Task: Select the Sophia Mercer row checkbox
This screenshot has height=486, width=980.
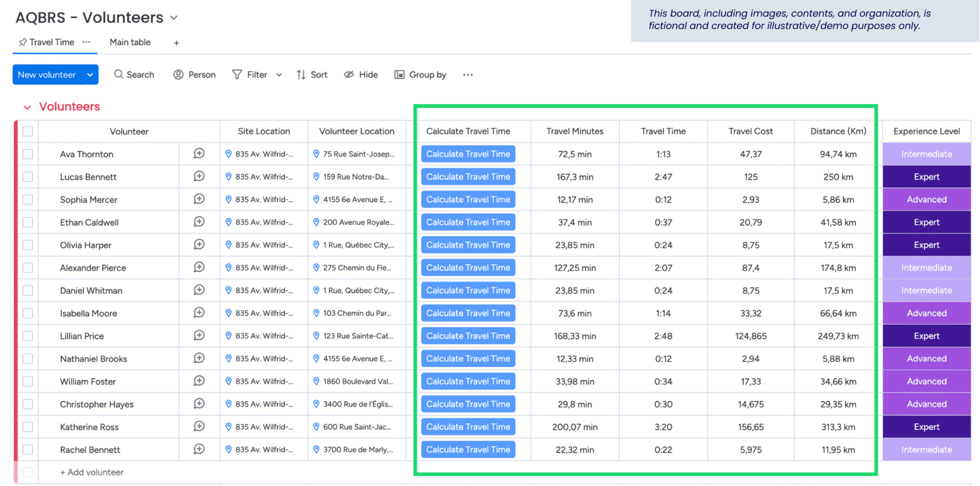Action: pos(28,200)
